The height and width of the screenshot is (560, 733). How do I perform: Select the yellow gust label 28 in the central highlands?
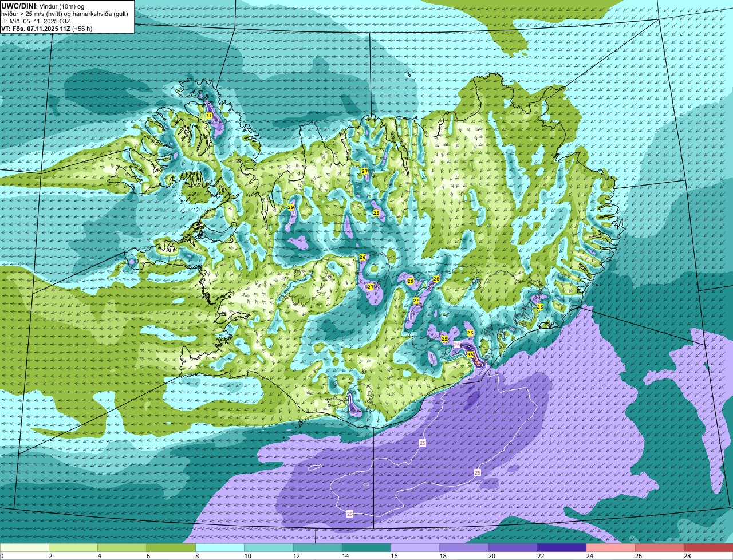[x=436, y=279]
